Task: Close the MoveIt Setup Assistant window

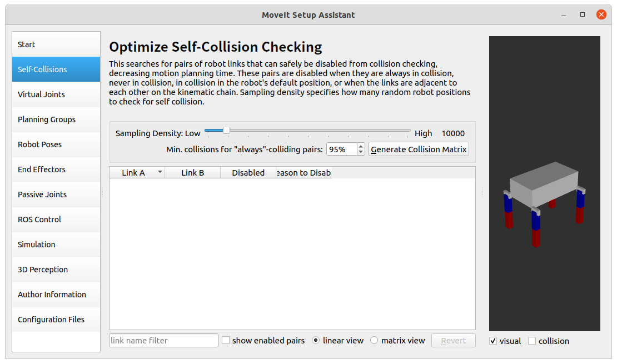Action: (x=601, y=14)
